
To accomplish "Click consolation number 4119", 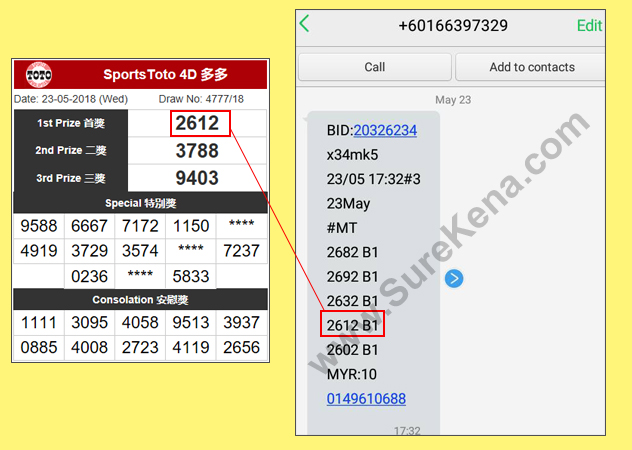I will pyautogui.click(x=191, y=348).
